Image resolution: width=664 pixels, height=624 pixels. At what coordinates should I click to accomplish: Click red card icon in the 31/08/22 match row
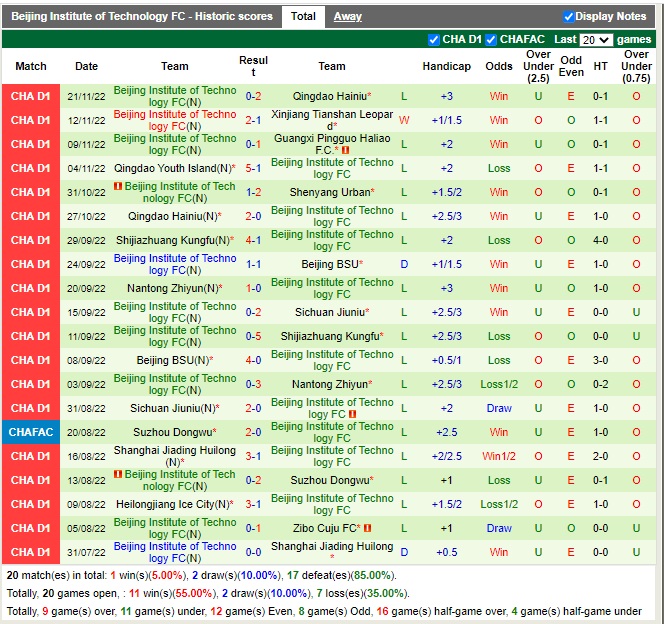point(353,415)
